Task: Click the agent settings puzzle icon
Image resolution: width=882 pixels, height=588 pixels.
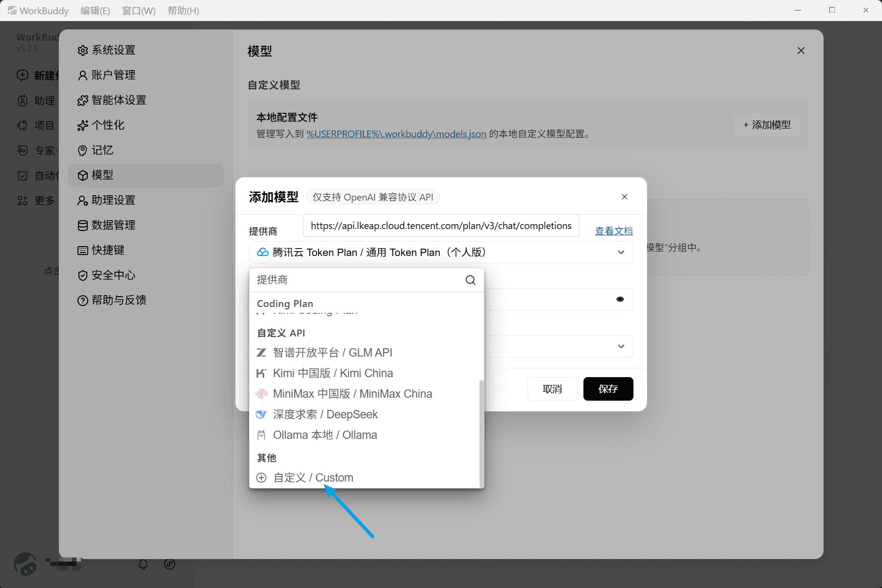Action: [x=83, y=101]
